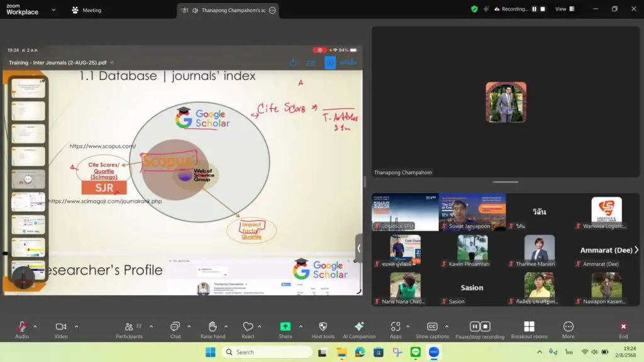
Task: Open Host tools
Action: (x=323, y=329)
